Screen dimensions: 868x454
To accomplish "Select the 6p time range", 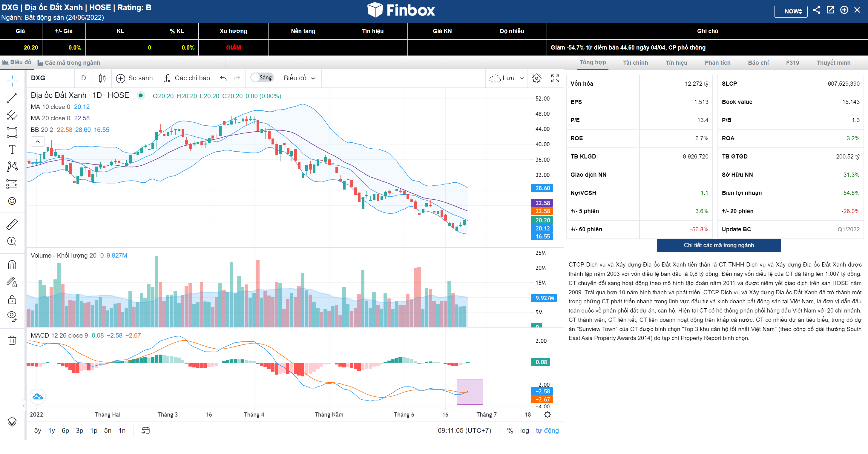I will [65, 430].
